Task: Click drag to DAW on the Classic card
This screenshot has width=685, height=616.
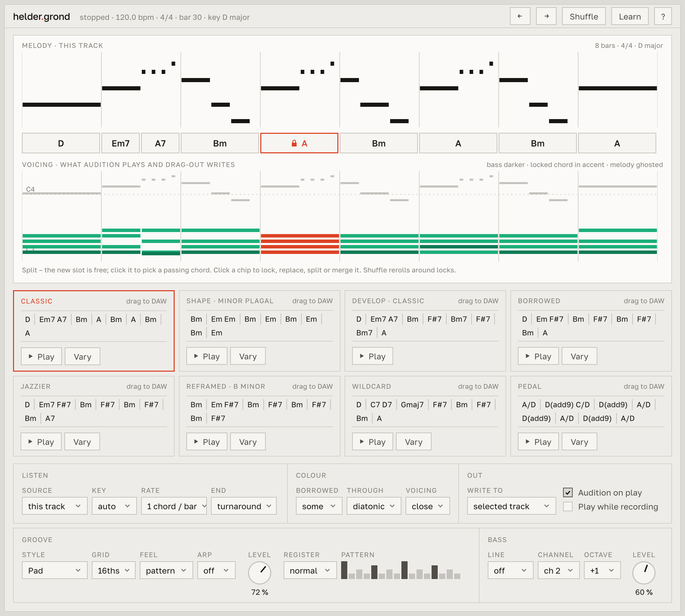Action: click(146, 301)
